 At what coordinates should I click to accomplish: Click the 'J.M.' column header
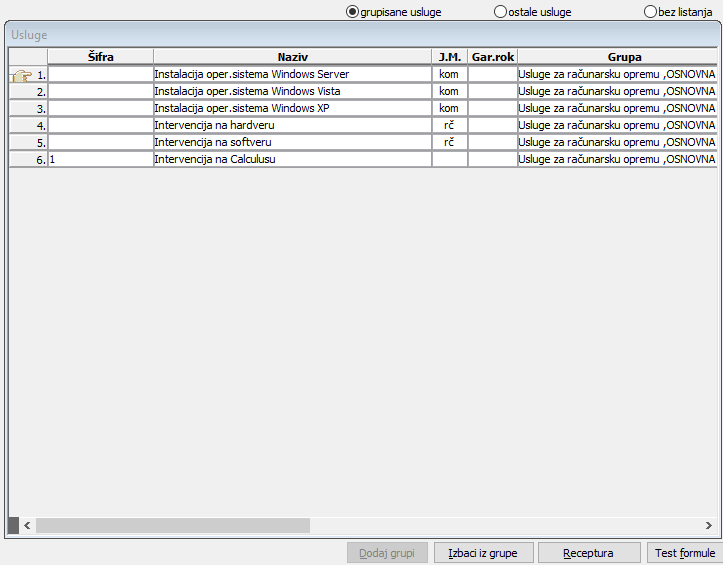(x=449, y=57)
